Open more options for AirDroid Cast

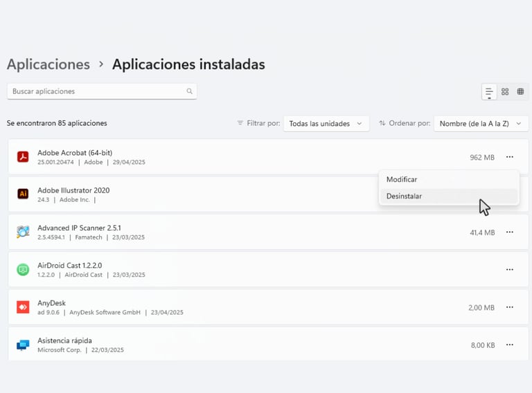[x=510, y=270]
